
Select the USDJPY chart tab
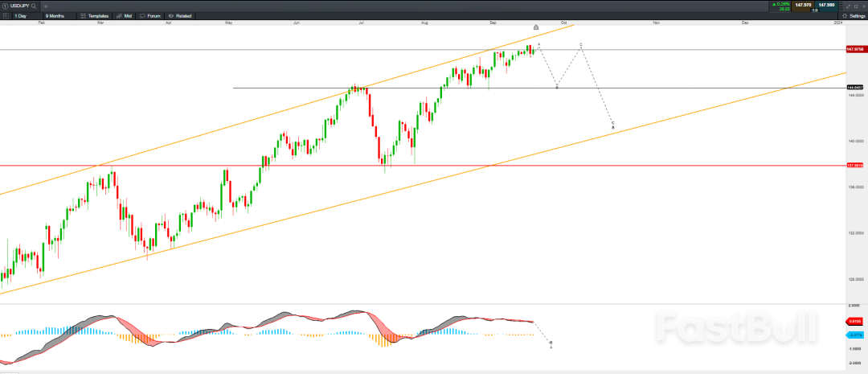pyautogui.click(x=19, y=6)
